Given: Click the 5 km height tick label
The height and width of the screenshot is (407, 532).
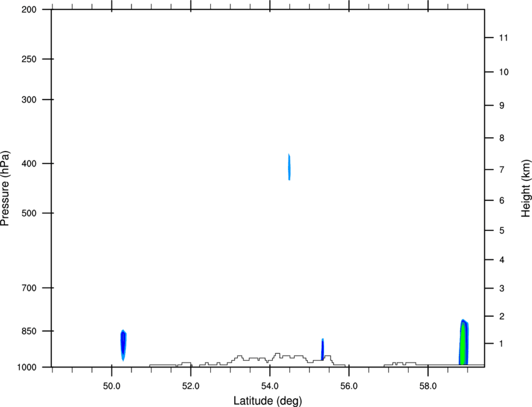Looking at the screenshot, I should point(502,230).
